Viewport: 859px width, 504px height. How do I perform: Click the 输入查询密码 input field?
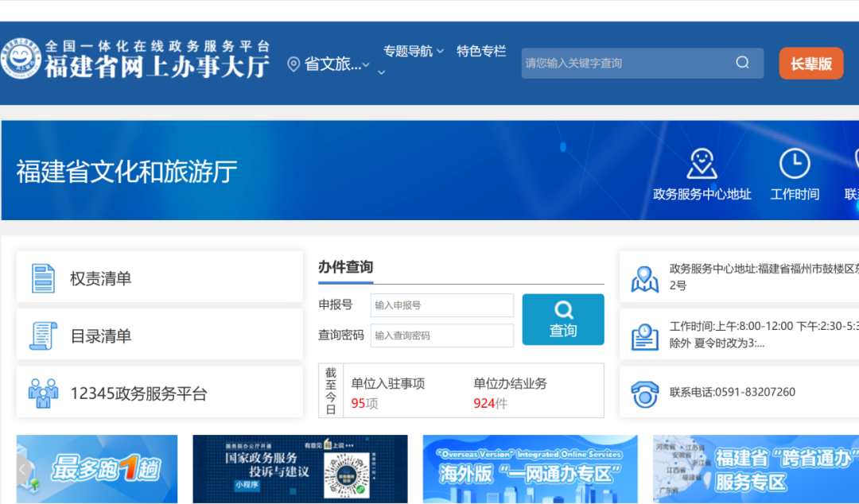[442, 335]
